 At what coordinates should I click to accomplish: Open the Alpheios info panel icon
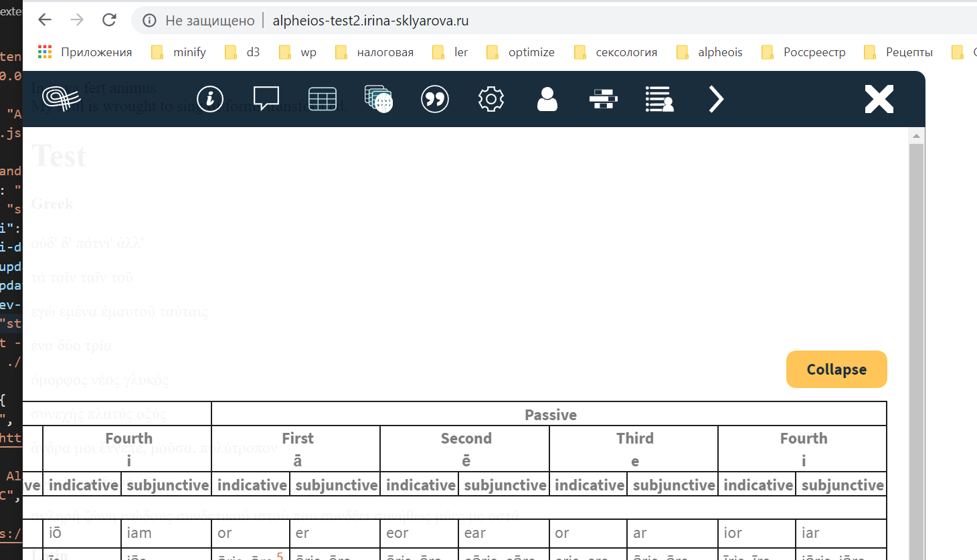coord(209,98)
